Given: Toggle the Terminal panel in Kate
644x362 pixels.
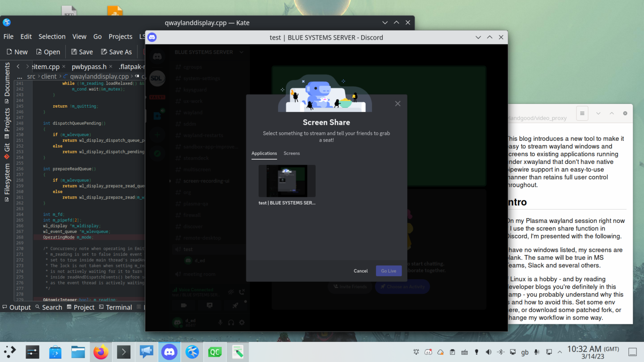Looking at the screenshot, I should tap(115, 307).
